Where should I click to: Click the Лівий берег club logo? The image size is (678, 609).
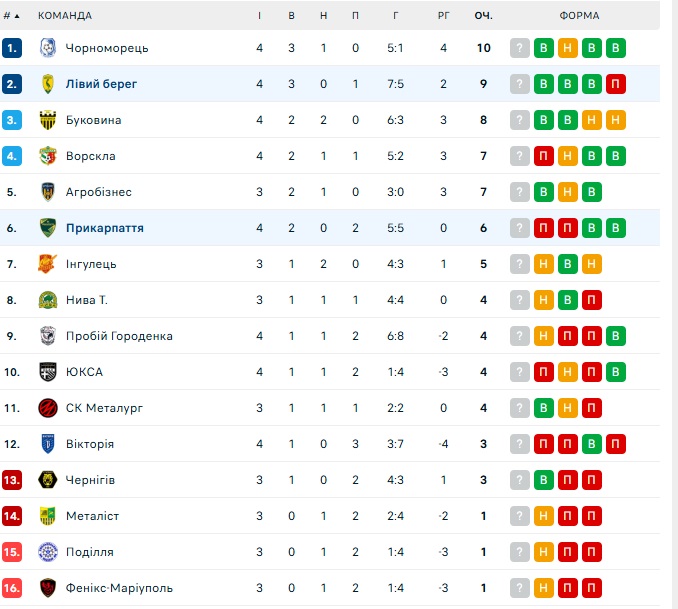coord(48,84)
